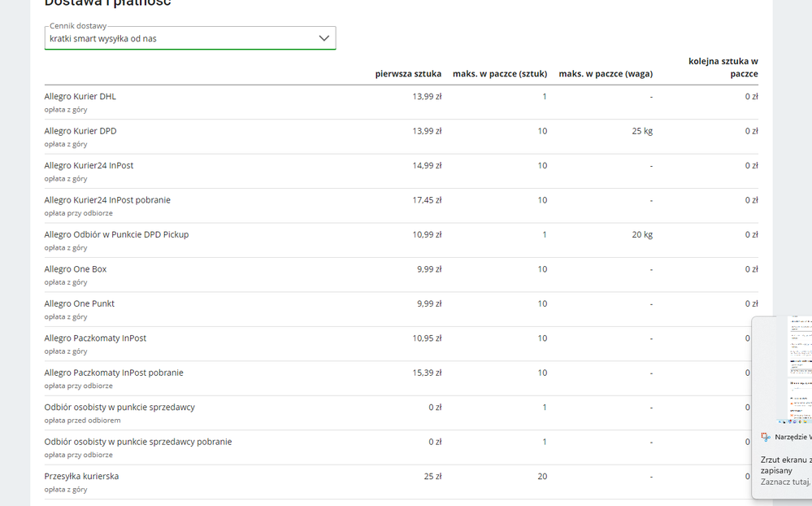This screenshot has height=506, width=812.
Task: Click the 'kolejna sztuka w paczce' column header
Action: point(723,68)
